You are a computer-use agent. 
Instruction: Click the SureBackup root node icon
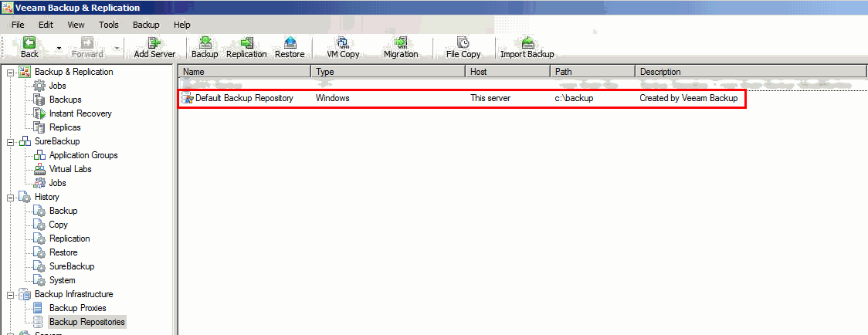click(25, 141)
